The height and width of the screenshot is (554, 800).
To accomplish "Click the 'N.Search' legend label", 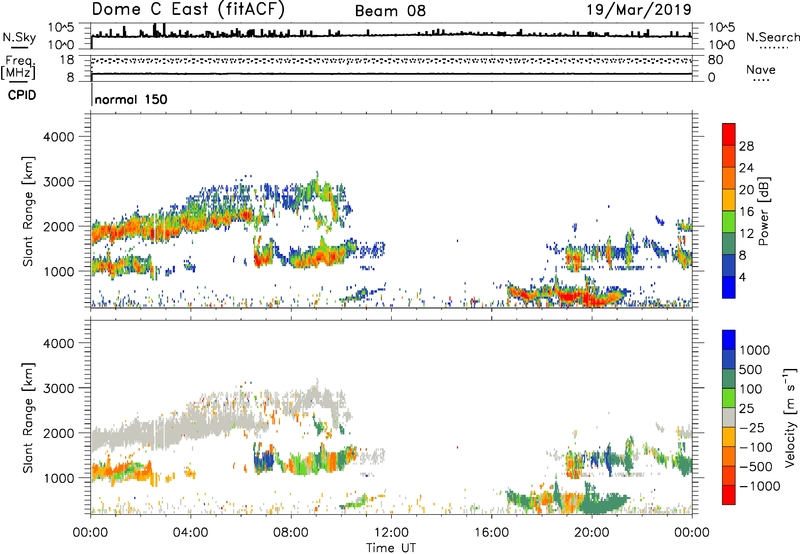I will (772, 37).
